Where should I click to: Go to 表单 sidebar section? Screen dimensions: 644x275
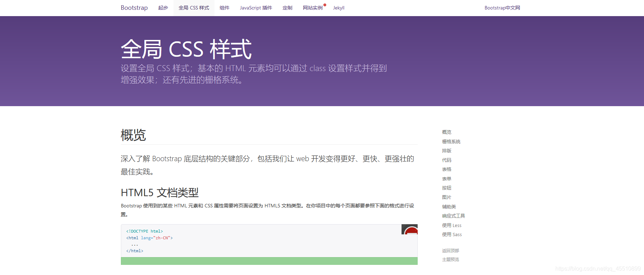pyautogui.click(x=446, y=179)
